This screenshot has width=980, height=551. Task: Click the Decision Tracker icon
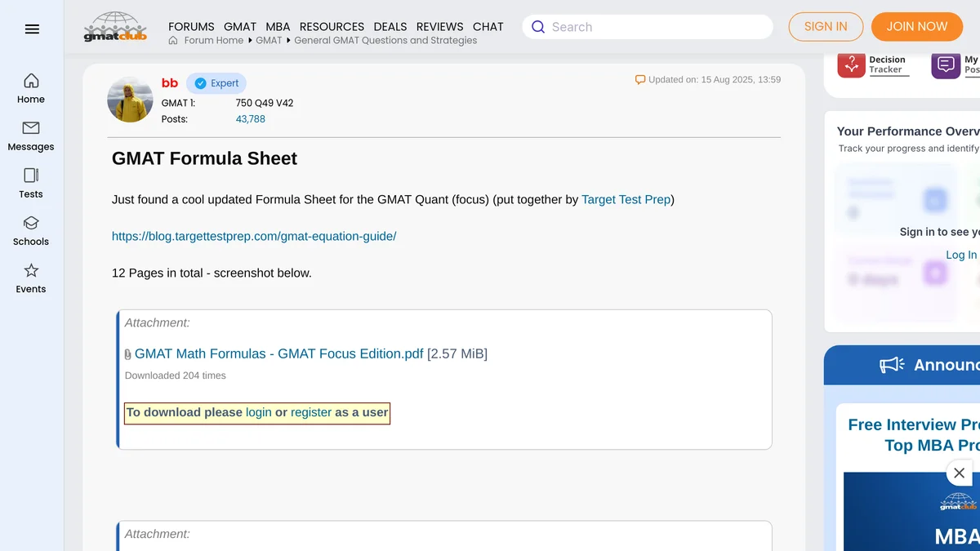tap(851, 64)
